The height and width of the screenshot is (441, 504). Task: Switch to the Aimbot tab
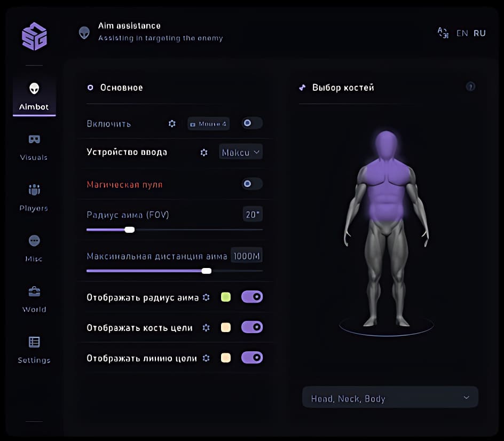[34, 96]
